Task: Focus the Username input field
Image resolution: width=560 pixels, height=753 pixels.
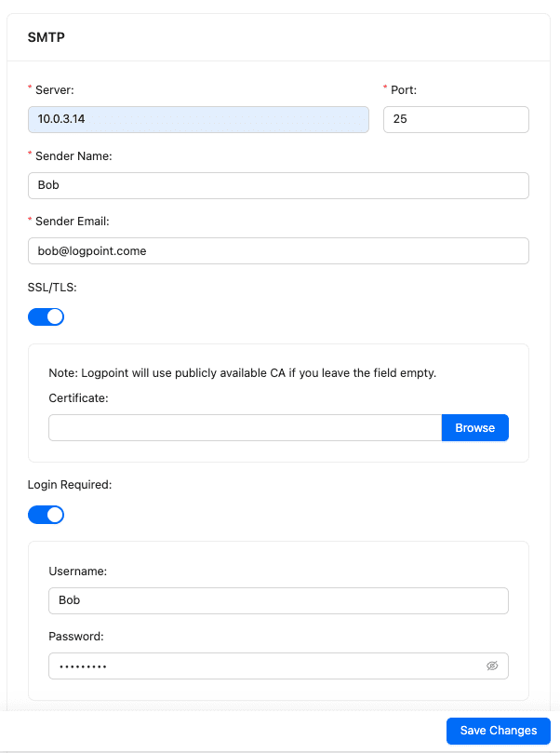Action: [x=278, y=600]
